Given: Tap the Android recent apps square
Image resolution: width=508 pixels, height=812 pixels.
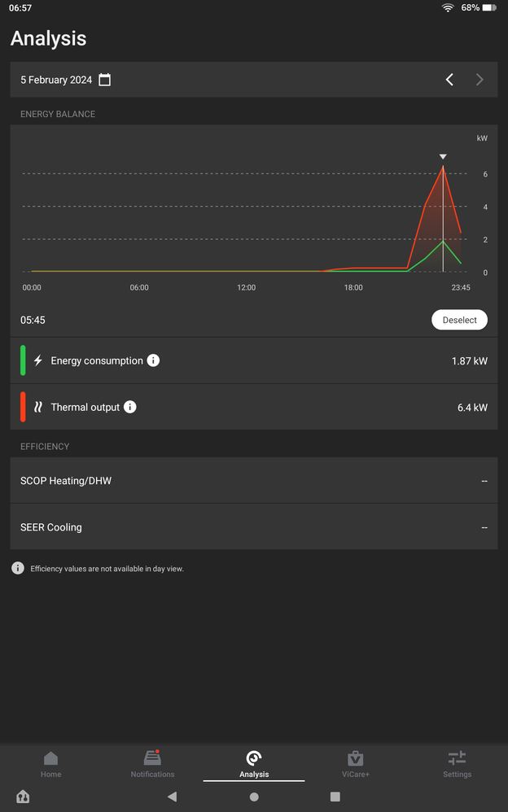Looking at the screenshot, I should click(335, 797).
